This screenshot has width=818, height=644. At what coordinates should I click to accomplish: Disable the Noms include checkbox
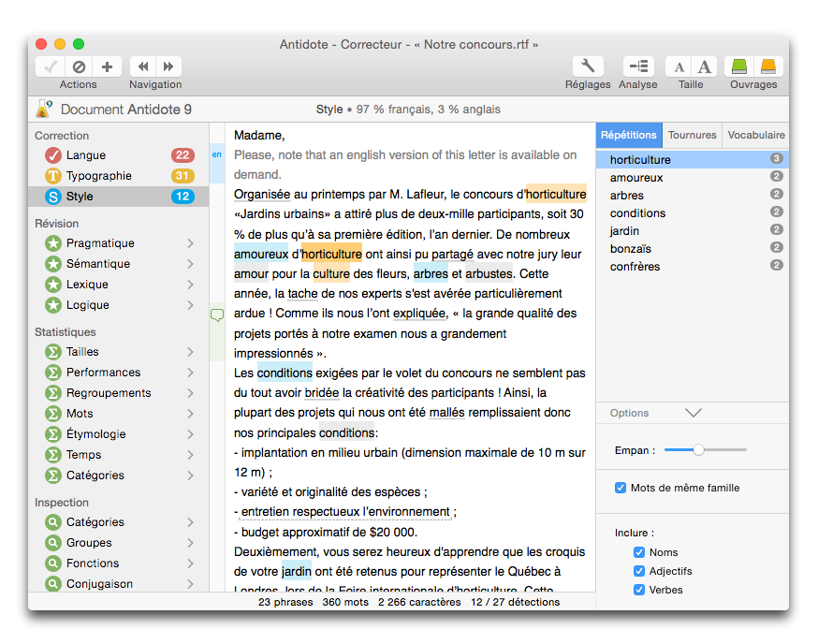point(639,552)
